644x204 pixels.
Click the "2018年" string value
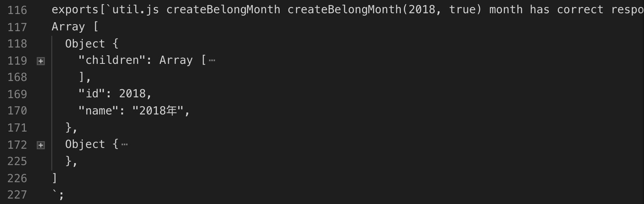158,111
